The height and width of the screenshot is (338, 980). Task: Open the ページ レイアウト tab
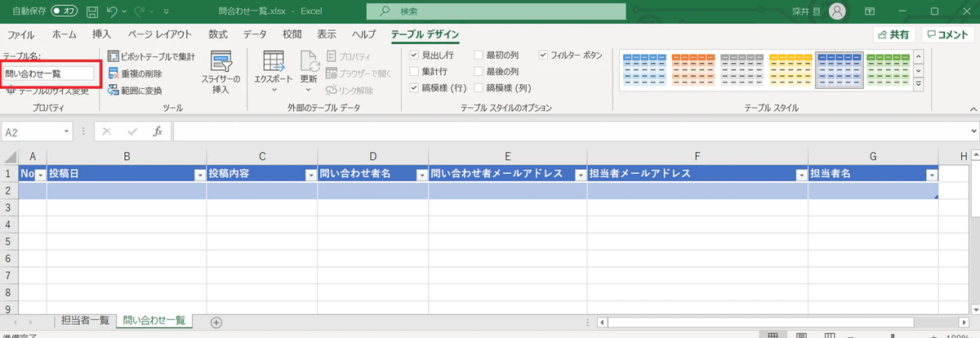(160, 34)
